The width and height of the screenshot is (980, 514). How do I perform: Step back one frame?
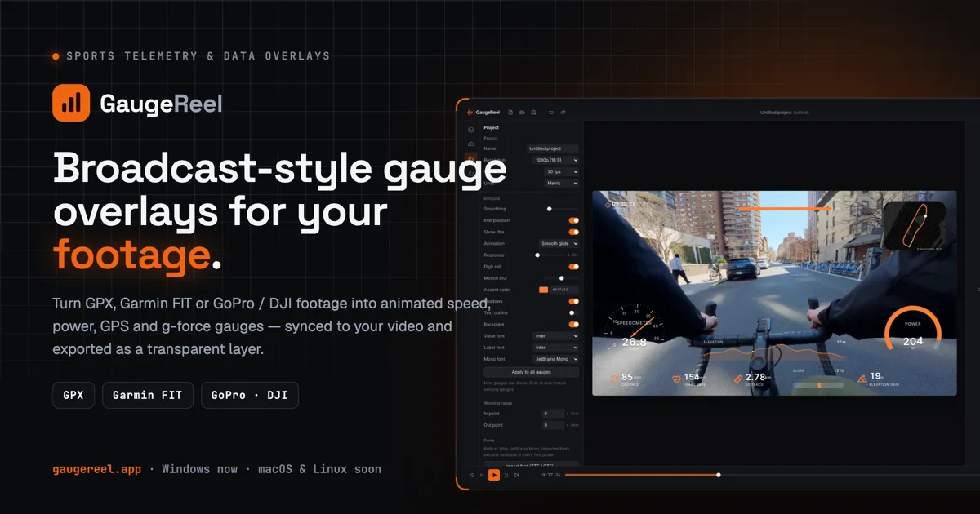(482, 475)
